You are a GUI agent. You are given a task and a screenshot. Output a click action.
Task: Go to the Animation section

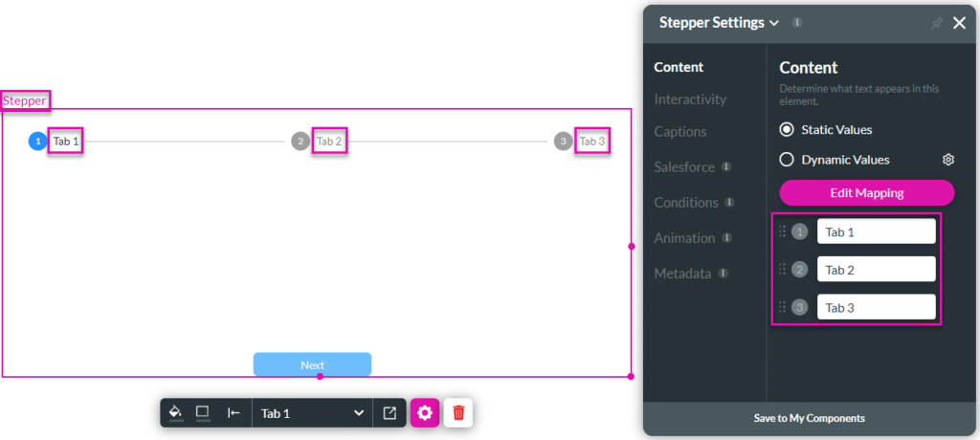pyautogui.click(x=684, y=238)
